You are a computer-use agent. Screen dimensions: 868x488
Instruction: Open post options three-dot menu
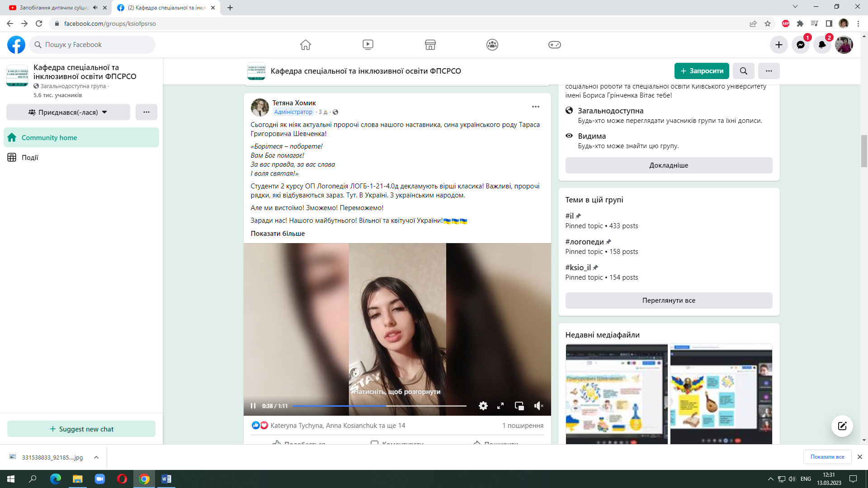click(x=535, y=107)
